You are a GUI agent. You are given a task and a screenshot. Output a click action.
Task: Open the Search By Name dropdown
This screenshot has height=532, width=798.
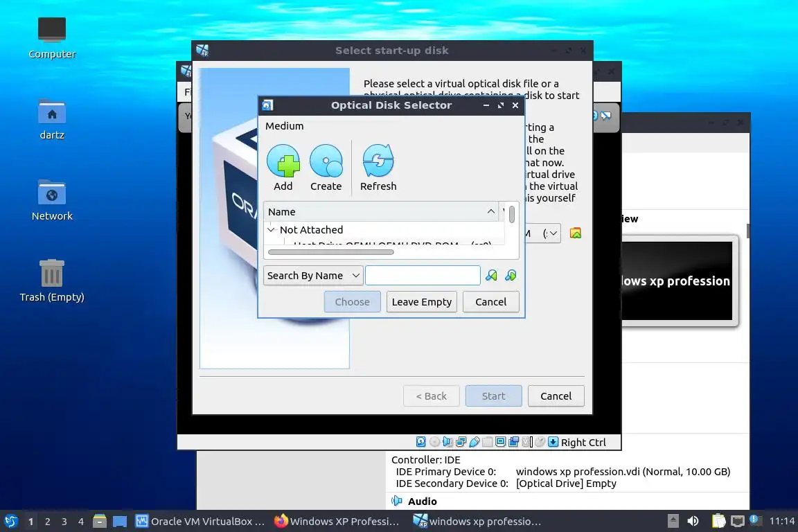tap(313, 276)
